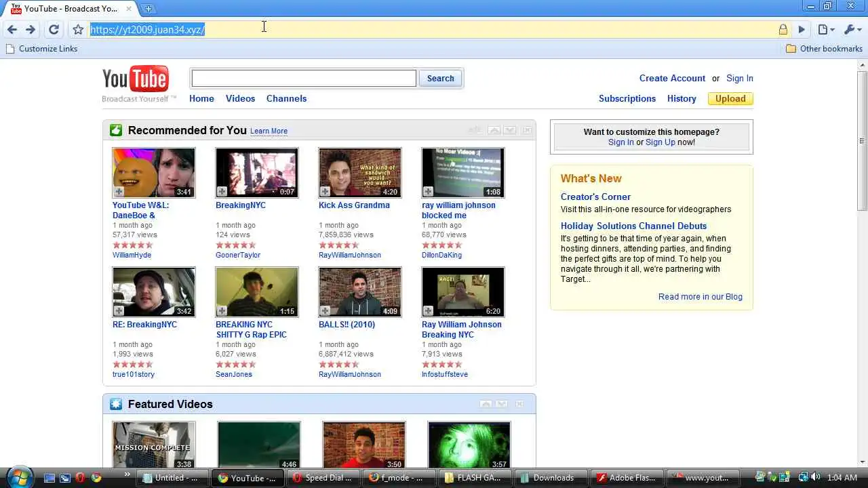The width and height of the screenshot is (868, 488).
Task: Click the browser Back arrow
Action: tap(12, 29)
